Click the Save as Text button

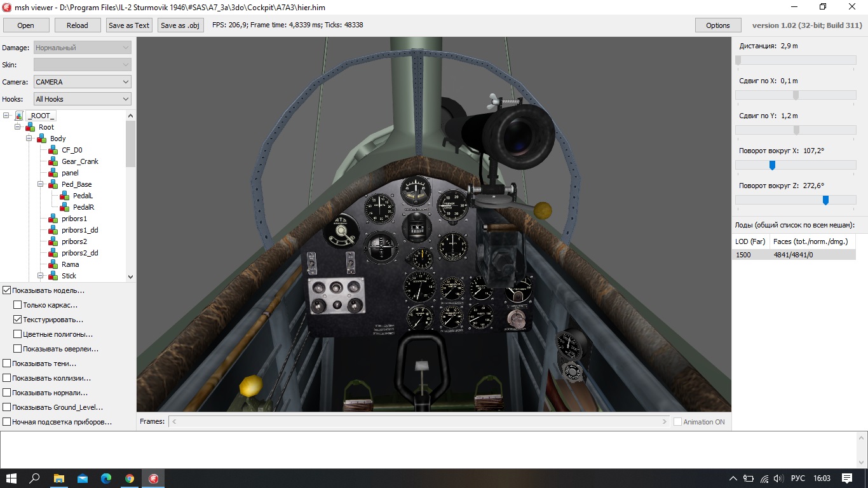pos(129,25)
